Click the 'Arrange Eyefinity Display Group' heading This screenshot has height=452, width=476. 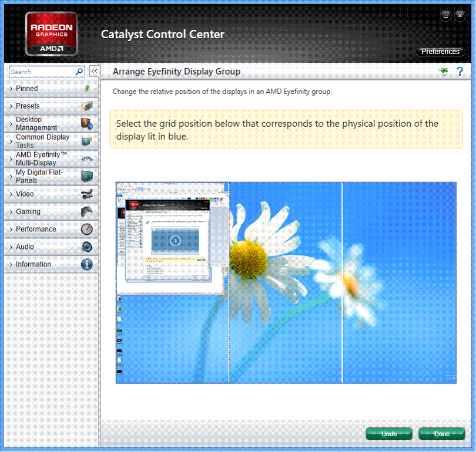click(176, 72)
